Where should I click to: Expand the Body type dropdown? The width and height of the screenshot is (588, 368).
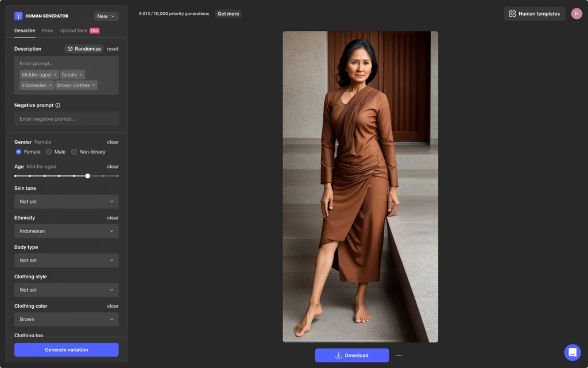tap(67, 260)
